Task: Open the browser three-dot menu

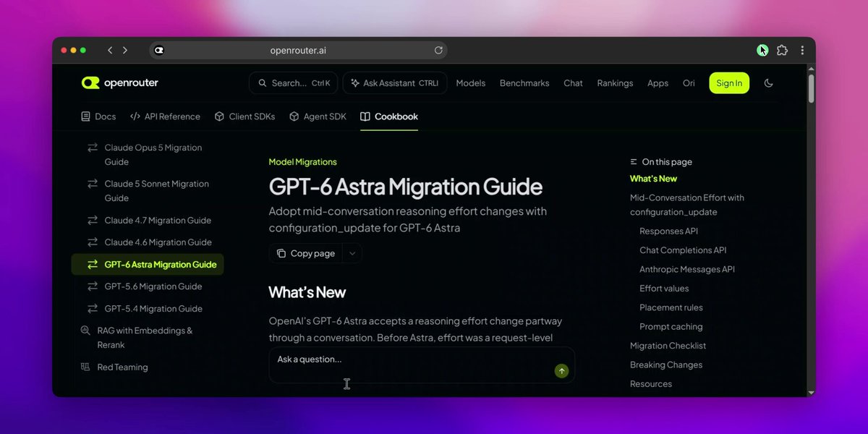Action: point(802,51)
